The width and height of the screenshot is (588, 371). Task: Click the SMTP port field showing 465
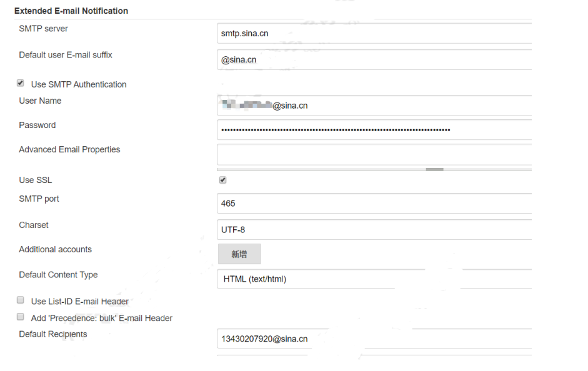click(x=374, y=204)
